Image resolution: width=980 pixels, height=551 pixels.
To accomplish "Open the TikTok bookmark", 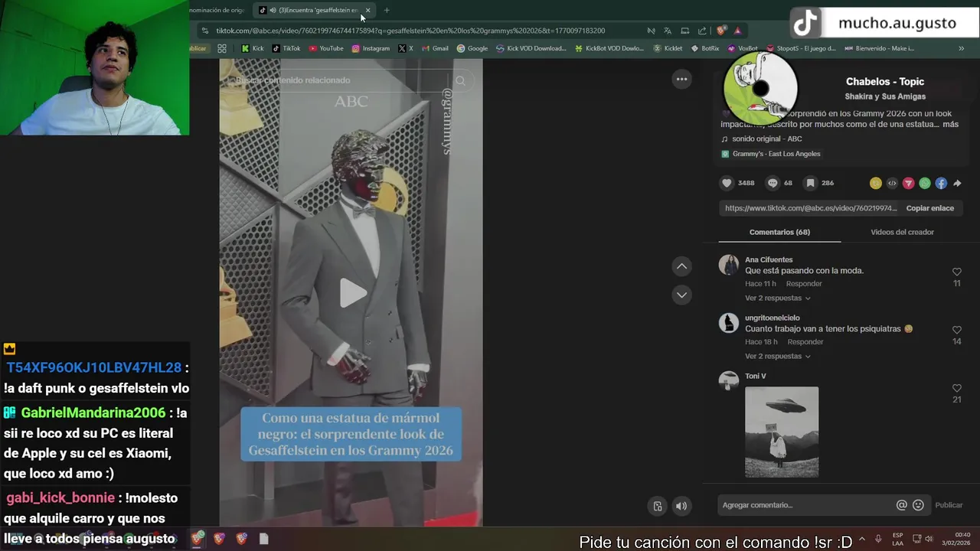I will click(x=286, y=48).
